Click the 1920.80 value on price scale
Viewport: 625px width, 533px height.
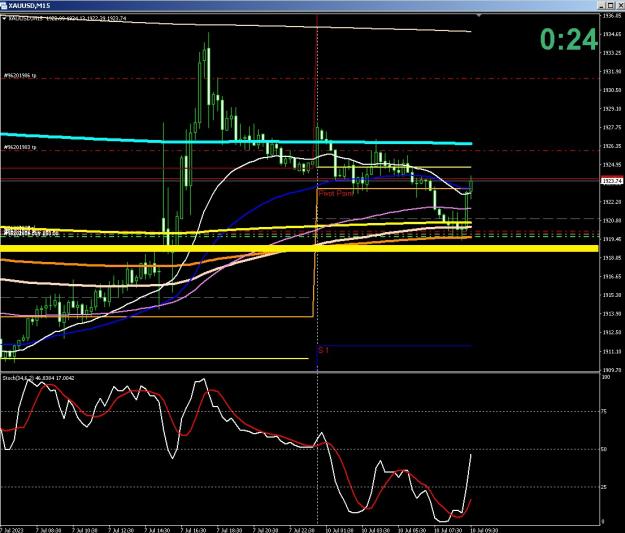[x=612, y=220]
